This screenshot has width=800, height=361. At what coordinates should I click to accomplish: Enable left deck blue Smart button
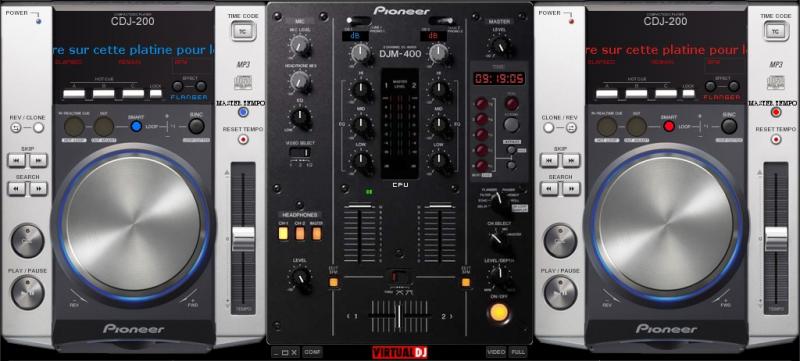[x=136, y=126]
